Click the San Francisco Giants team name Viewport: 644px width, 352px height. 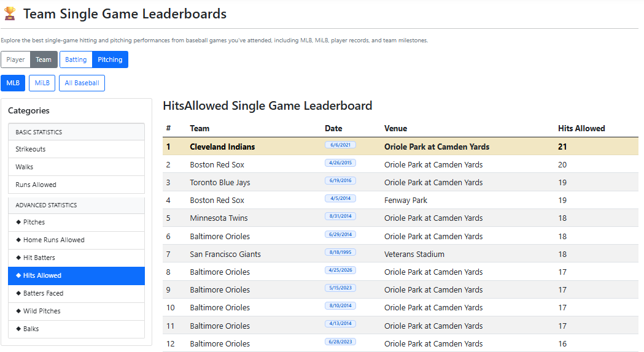pyautogui.click(x=225, y=254)
